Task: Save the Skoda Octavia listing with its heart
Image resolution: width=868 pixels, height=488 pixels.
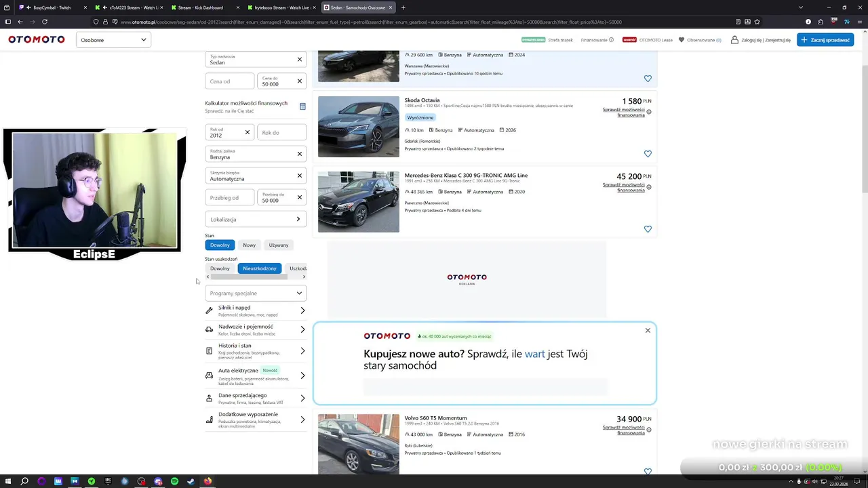Action: 648,154
